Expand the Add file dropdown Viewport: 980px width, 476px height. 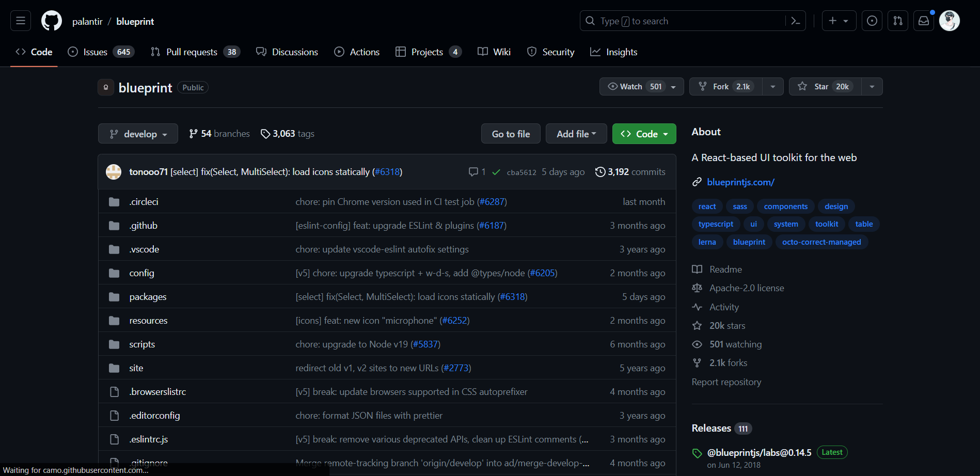(x=576, y=134)
